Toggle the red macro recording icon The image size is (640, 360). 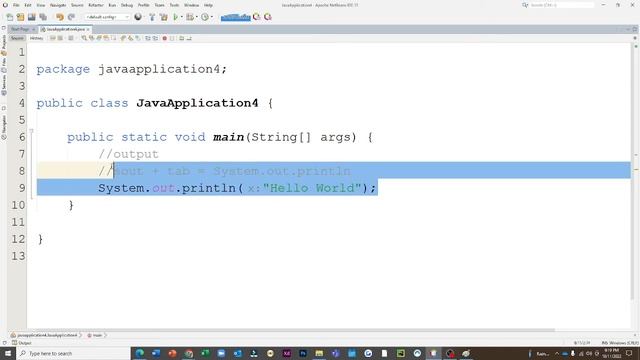(x=165, y=38)
